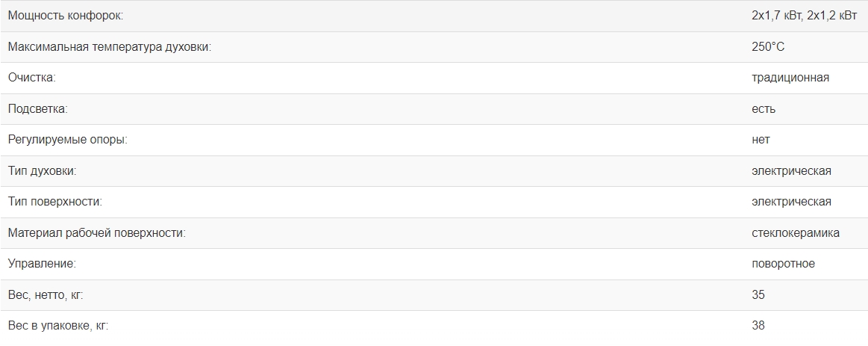Click the 'Подсветка' label
This screenshot has height=346, width=868.
[37, 109]
